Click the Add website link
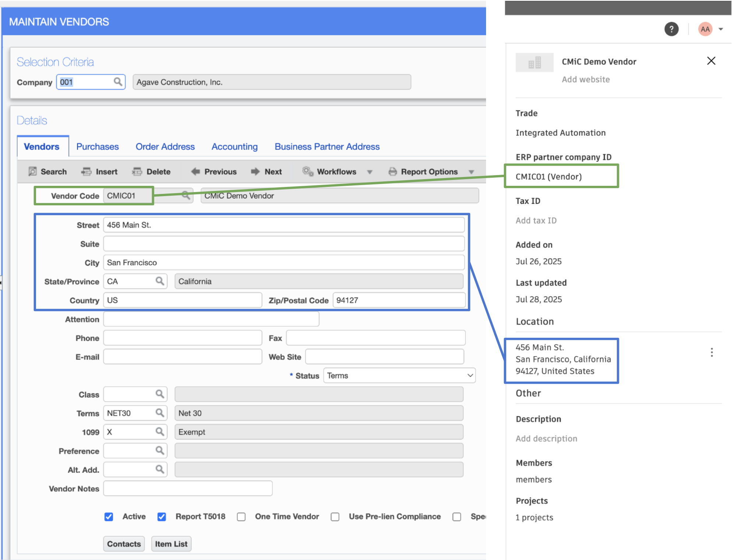Image resolution: width=732 pixels, height=560 pixels. (585, 79)
